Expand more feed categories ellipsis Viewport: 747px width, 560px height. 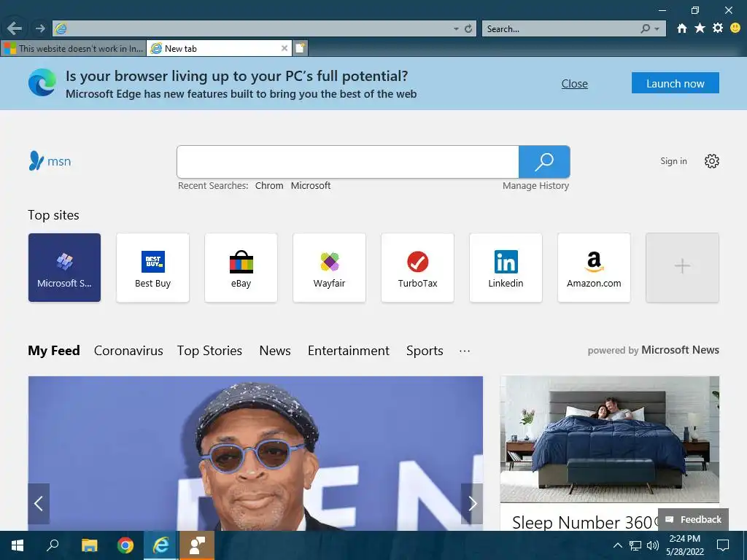click(465, 351)
